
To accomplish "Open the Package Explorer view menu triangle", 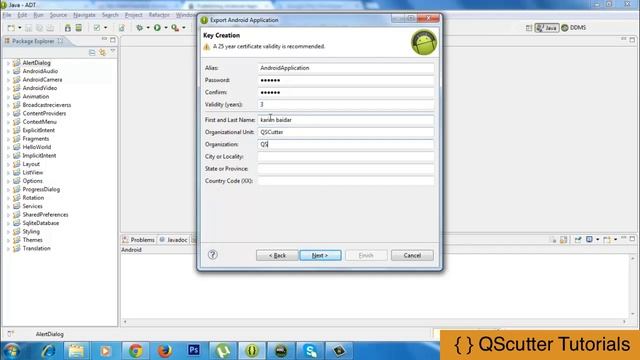I will tap(113, 52).
